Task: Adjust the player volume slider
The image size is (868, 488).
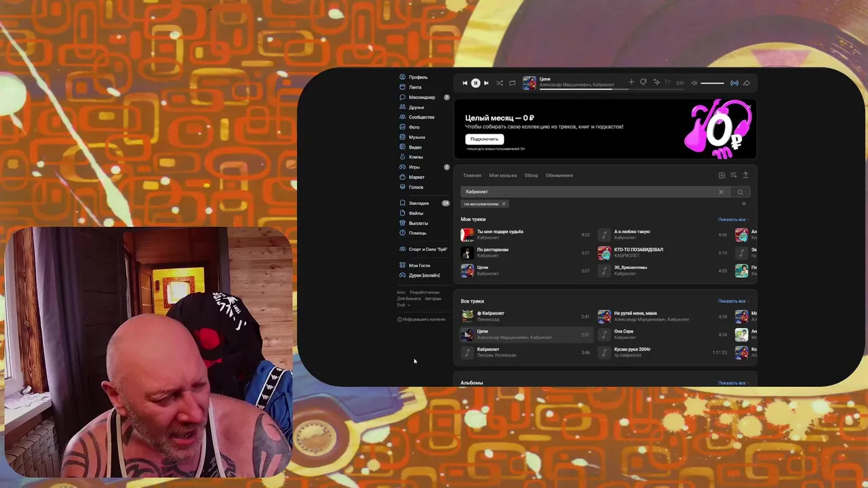Action: coord(712,83)
